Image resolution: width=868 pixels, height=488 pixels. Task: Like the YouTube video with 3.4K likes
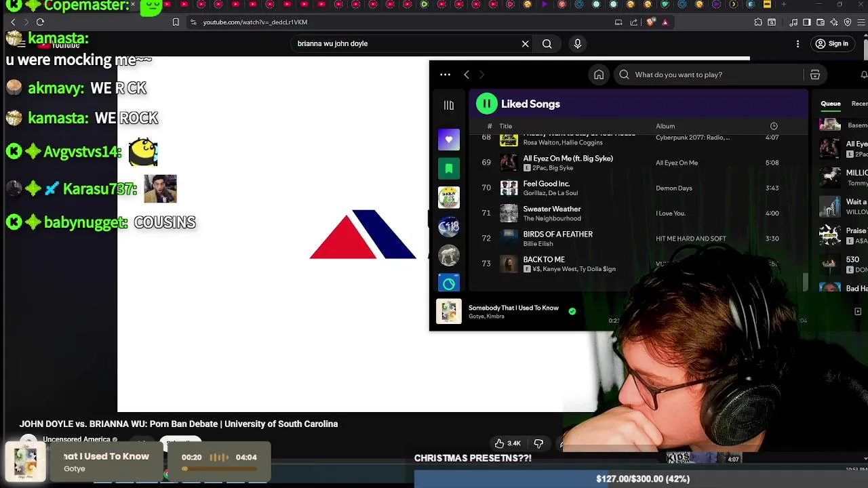508,443
